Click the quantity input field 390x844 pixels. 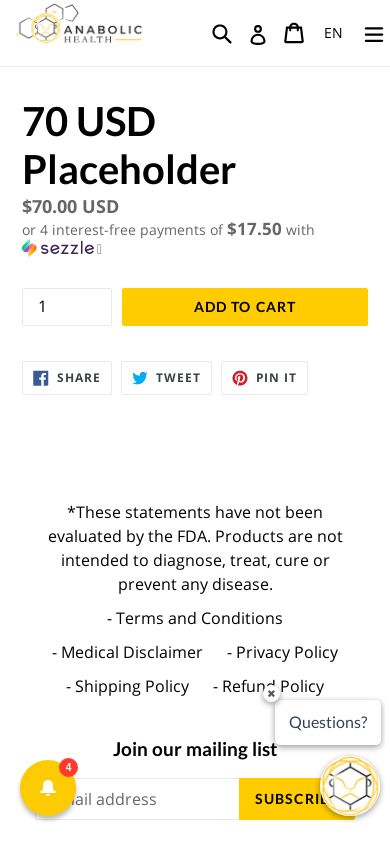point(67,307)
